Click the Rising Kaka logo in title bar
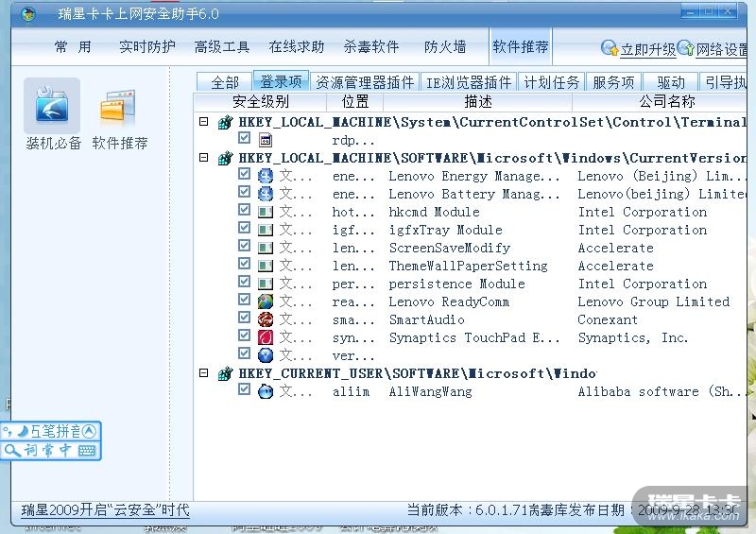Image resolution: width=756 pixels, height=534 pixels. (28, 14)
